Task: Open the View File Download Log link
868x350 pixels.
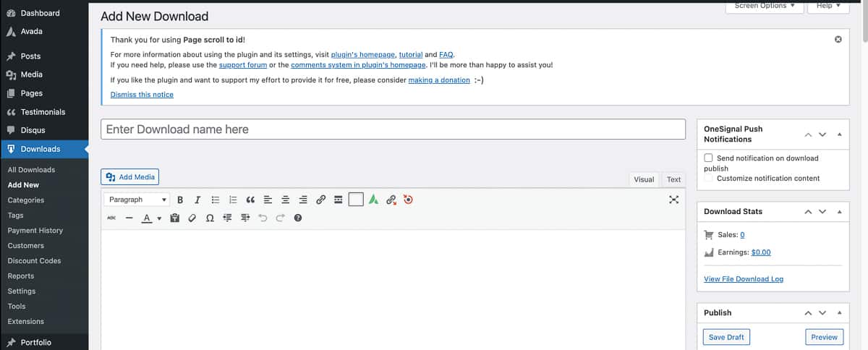Action: 743,278
